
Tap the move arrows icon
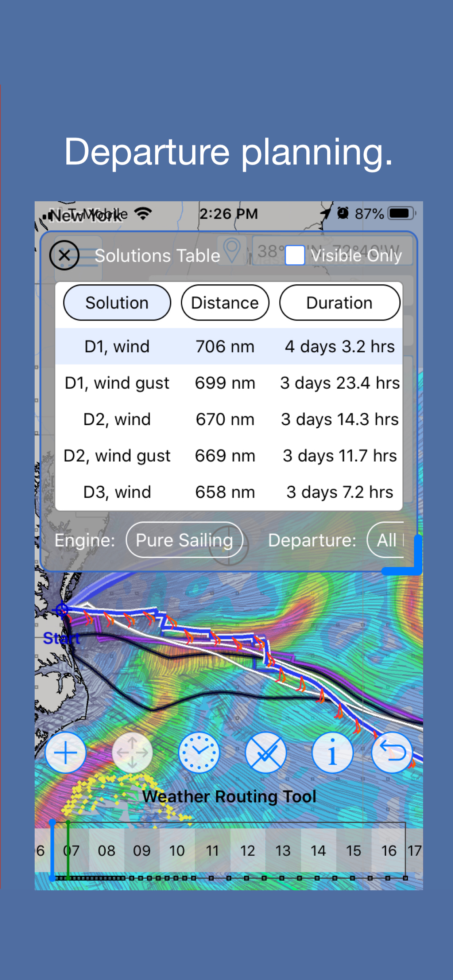pos(132,752)
